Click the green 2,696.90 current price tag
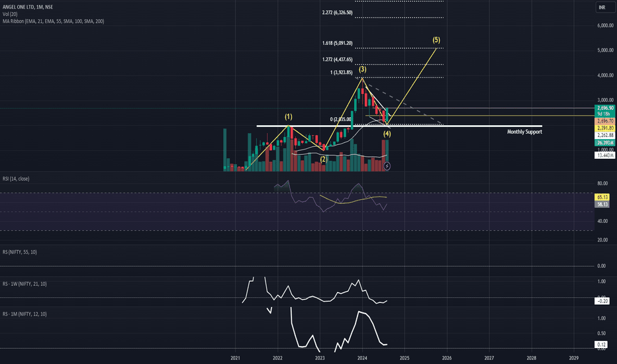 [605, 108]
